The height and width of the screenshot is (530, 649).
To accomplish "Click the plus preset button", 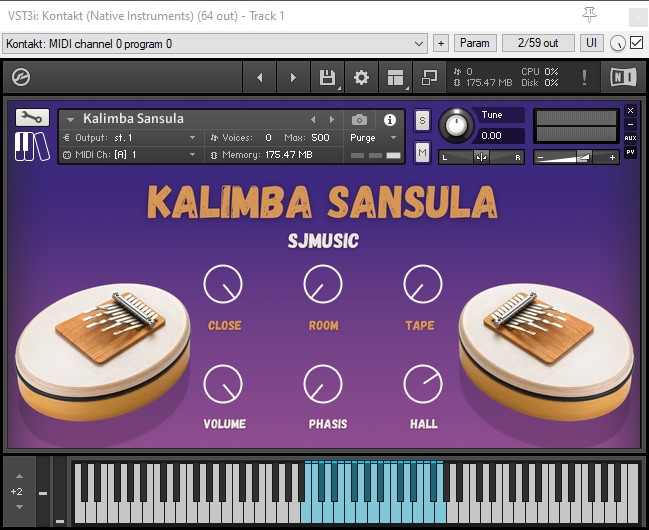I will [441, 43].
